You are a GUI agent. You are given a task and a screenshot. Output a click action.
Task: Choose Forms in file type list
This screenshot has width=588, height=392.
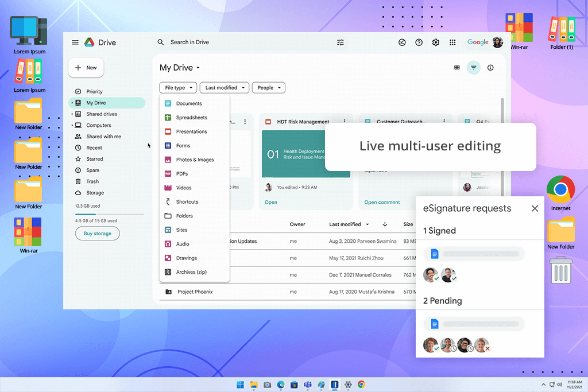[x=194, y=145]
